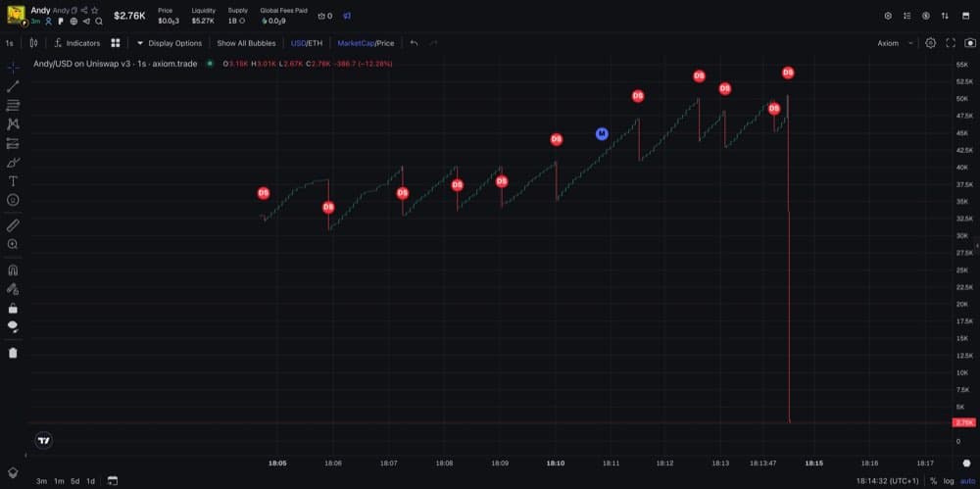Viewport: 980px width, 489px height.
Task: Click the round coin icon in header
Action: click(926, 16)
